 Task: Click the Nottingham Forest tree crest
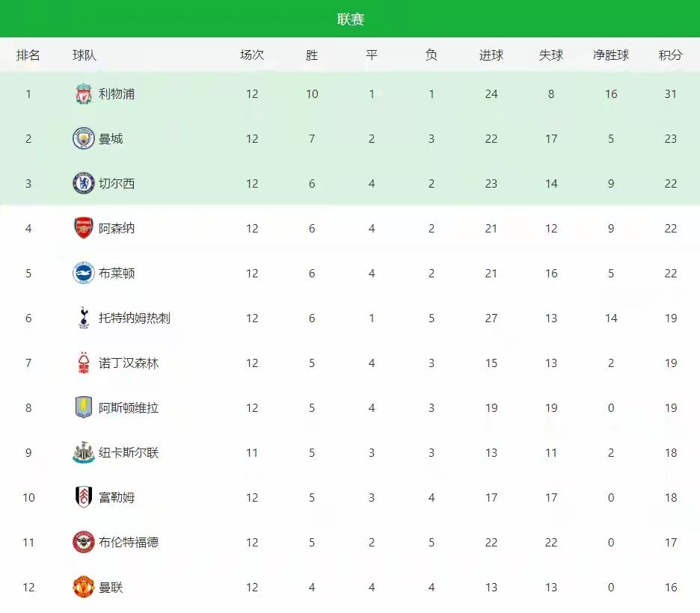tap(83, 363)
